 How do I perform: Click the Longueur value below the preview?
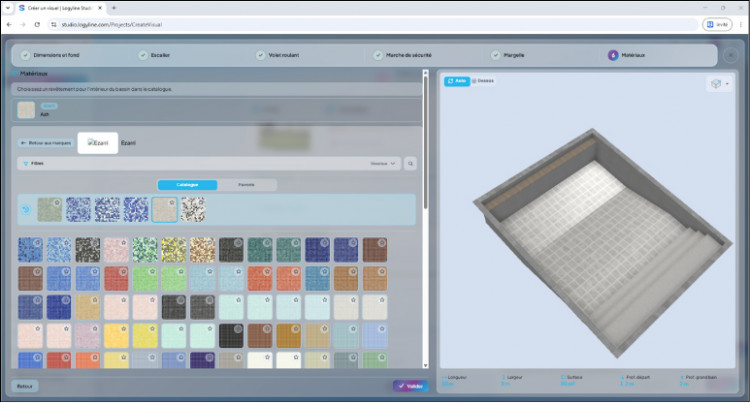click(x=448, y=384)
